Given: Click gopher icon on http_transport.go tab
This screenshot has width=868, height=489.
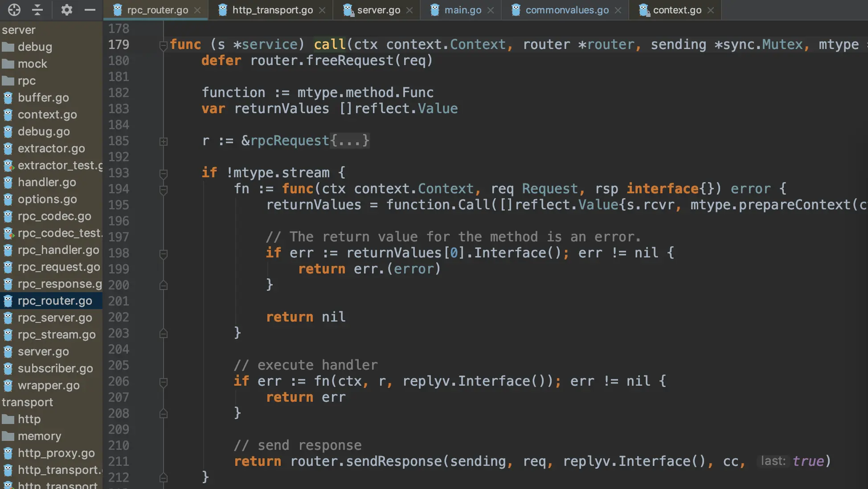Looking at the screenshot, I should (x=223, y=10).
